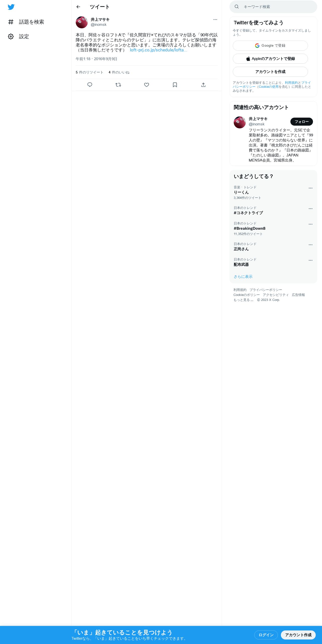Click the Twitter bird logo
Image resolution: width=322 pixels, height=644 pixels.
click(11, 7)
